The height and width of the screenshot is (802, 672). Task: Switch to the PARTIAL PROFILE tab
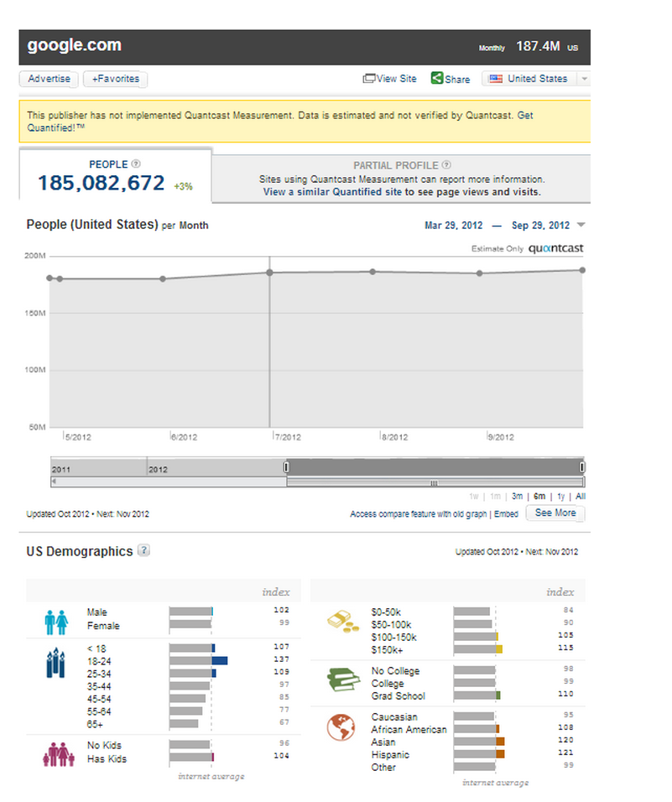point(402,178)
